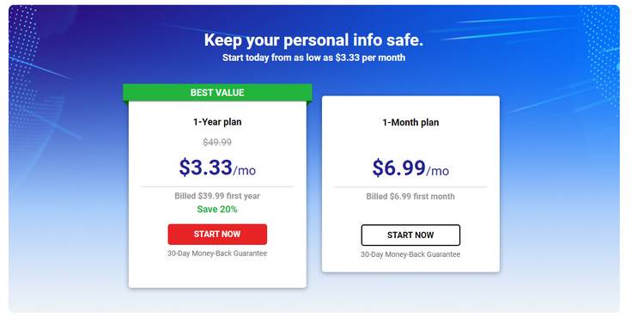Select the 1-Month plan title
Viewport: 644px width, 324px height.
coord(410,123)
